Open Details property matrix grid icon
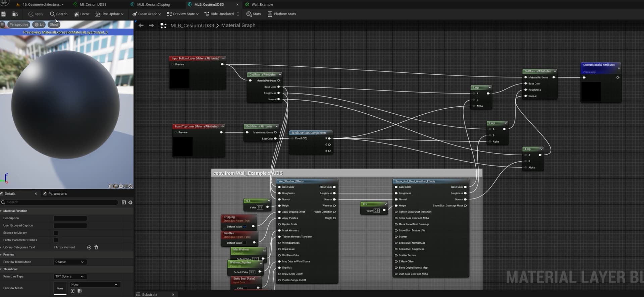 tap(124, 202)
